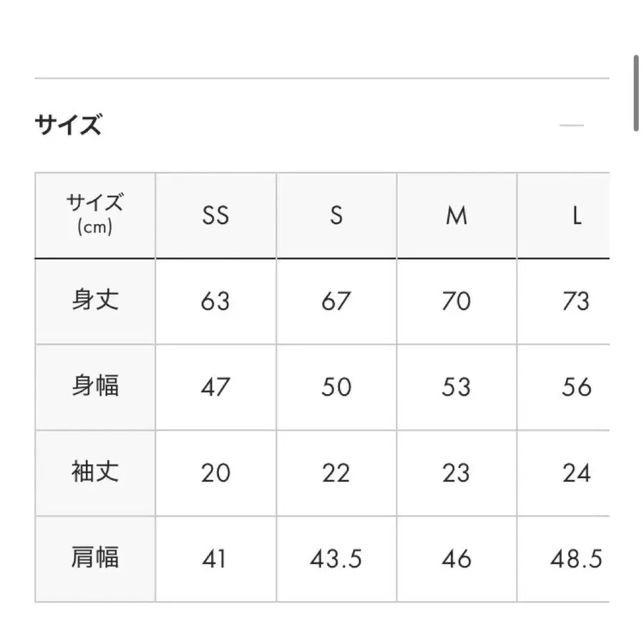The width and height of the screenshot is (644, 644).
Task: Click the value 48.5 for L 肩幅
Action: coord(577,559)
